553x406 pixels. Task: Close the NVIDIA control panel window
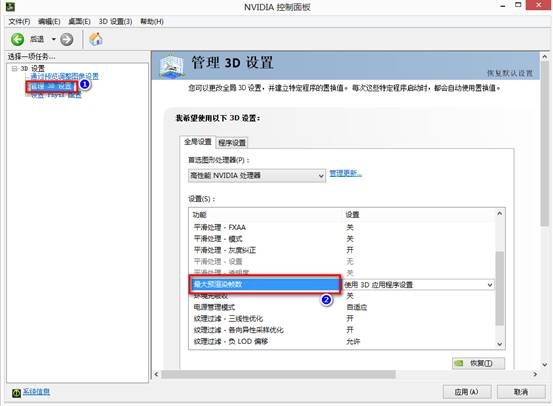coord(539,5)
